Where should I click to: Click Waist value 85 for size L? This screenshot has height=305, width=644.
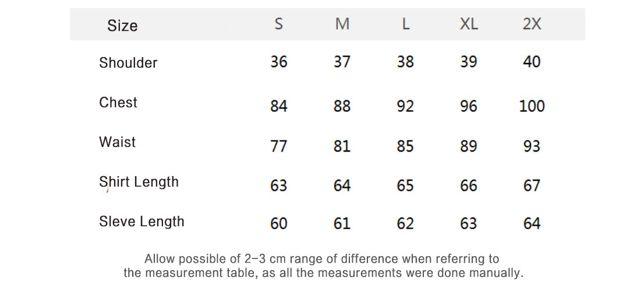[x=405, y=146]
